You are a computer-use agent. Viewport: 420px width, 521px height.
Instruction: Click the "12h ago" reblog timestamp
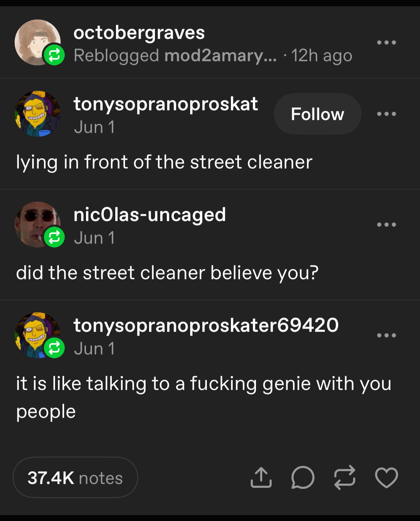(321, 56)
